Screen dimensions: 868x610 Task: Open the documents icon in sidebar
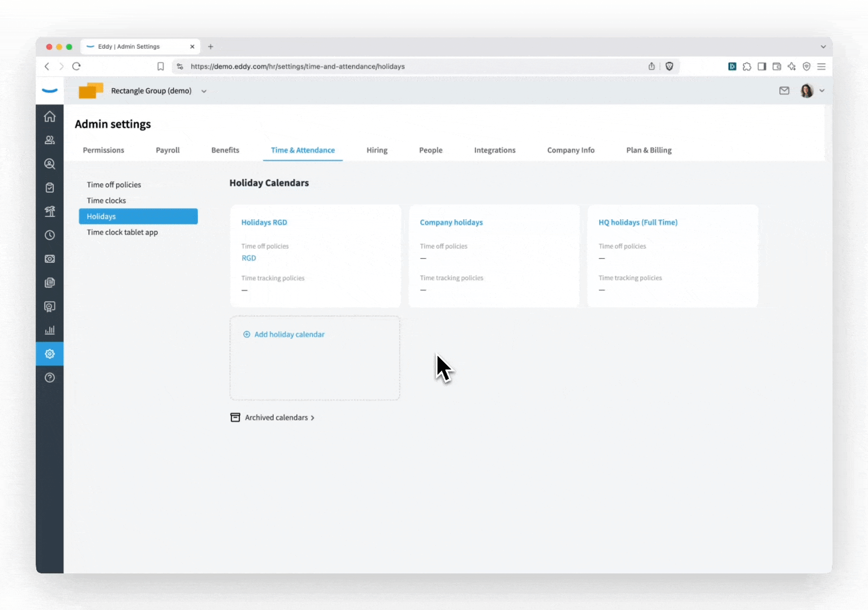50,283
